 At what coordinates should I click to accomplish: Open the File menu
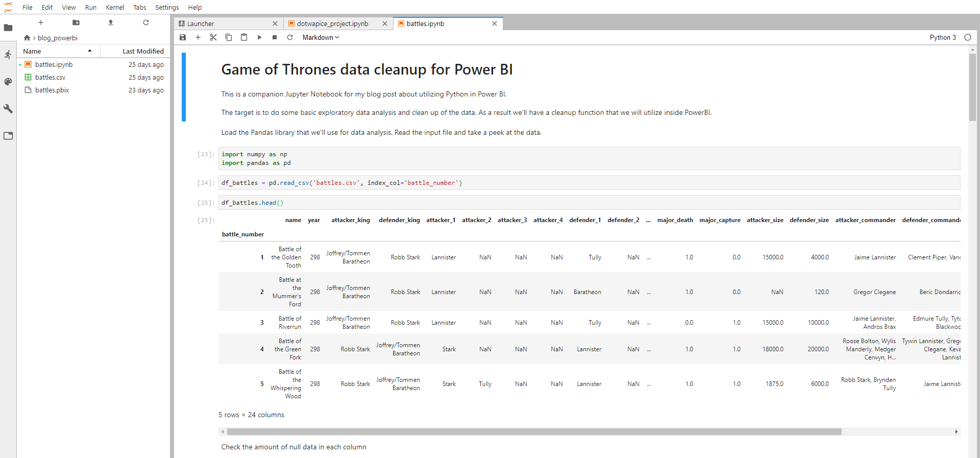tap(28, 7)
